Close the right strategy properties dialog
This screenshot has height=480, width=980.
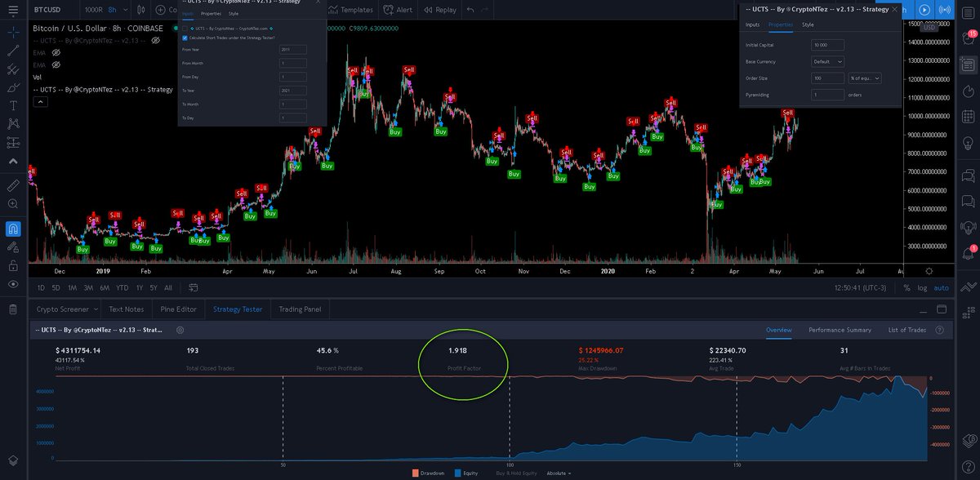895,9
